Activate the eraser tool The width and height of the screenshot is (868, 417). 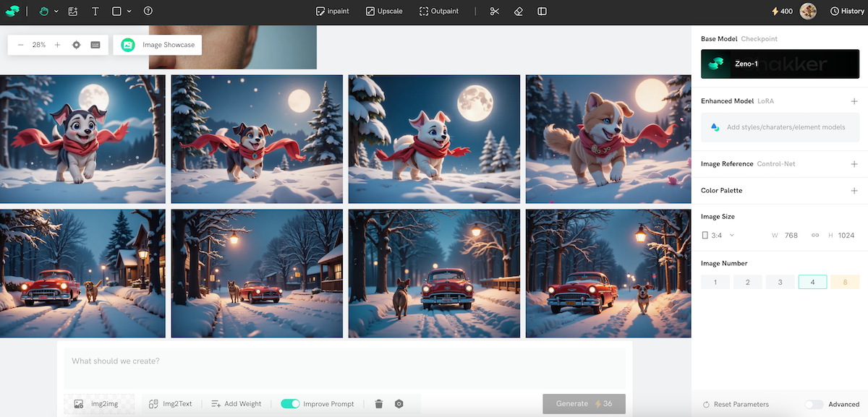[518, 12]
